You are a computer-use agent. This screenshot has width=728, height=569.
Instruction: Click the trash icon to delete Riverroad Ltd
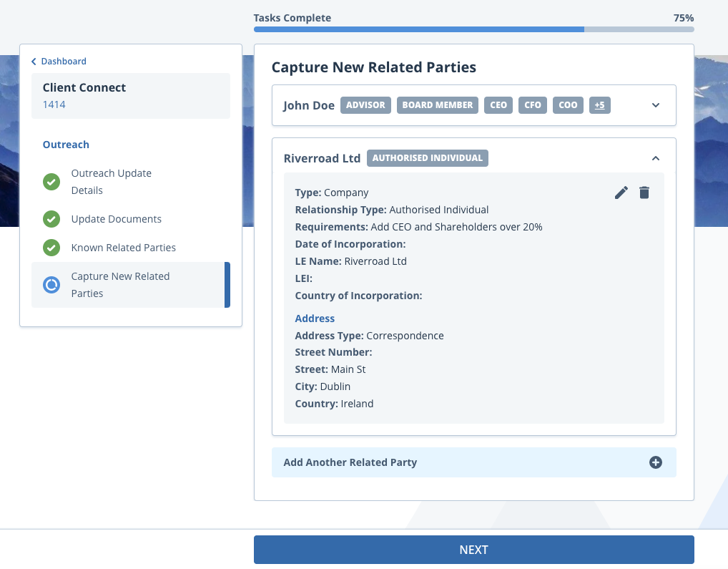[x=644, y=193]
